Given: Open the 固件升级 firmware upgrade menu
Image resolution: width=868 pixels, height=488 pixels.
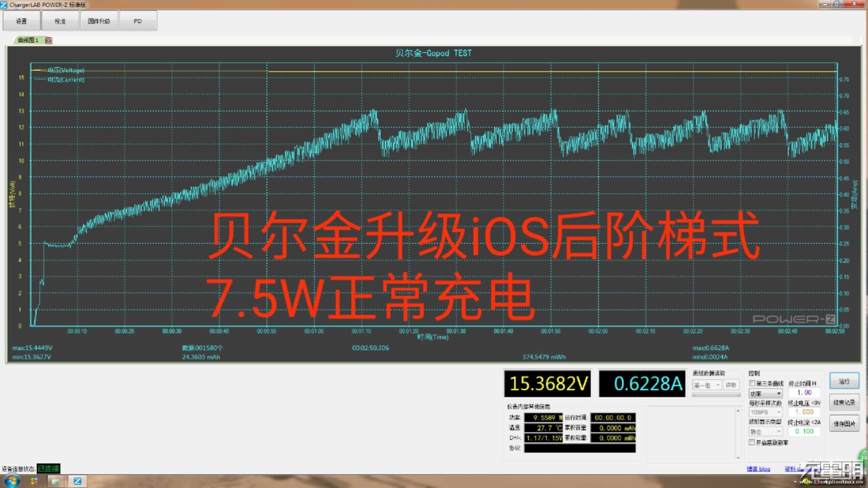Looking at the screenshot, I should coord(99,21).
